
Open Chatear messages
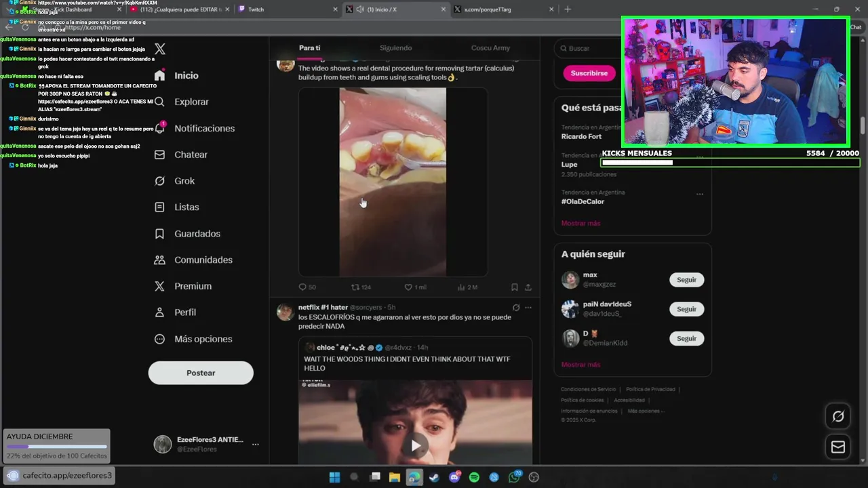181,155
